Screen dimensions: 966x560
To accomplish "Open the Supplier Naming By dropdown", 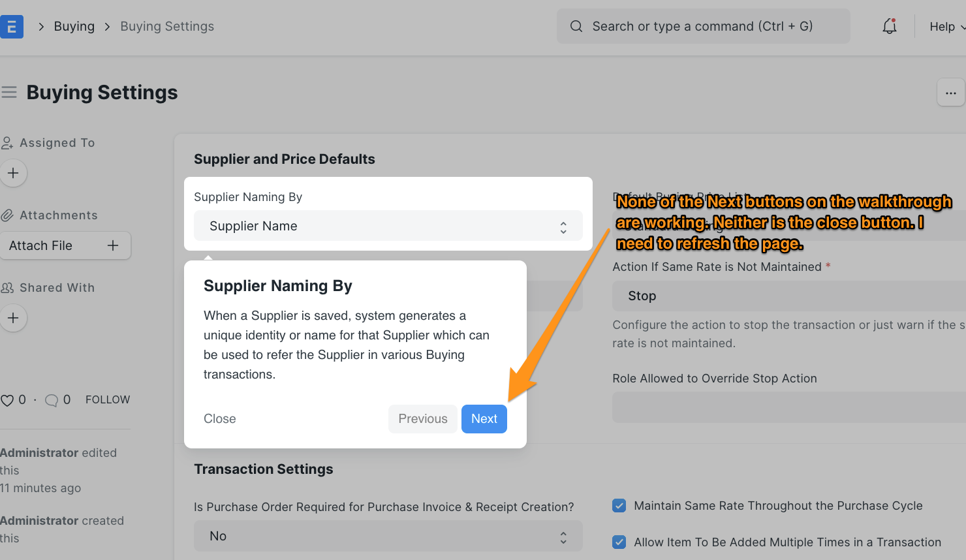I will [388, 226].
